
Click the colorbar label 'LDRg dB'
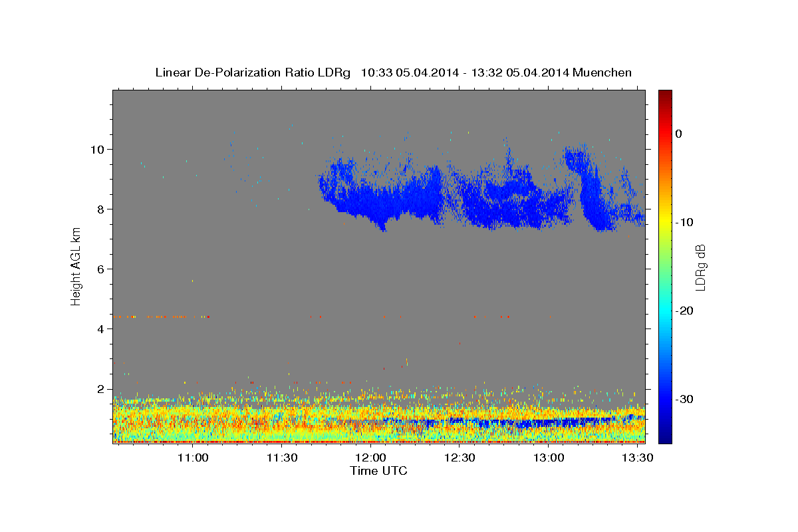pos(700,267)
